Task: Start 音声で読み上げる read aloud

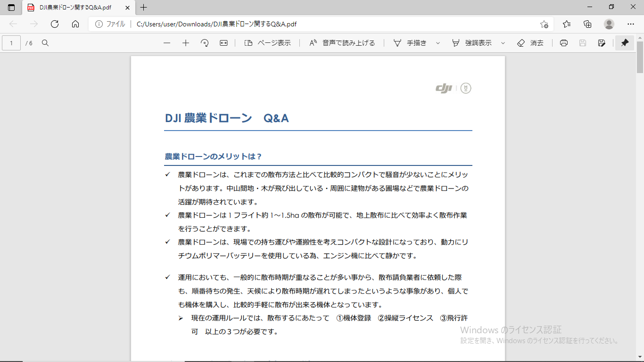Action: pos(342,43)
